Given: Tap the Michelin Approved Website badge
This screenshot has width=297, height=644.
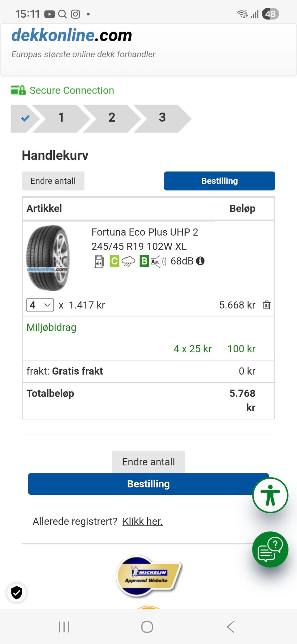Looking at the screenshot, I should [149, 576].
